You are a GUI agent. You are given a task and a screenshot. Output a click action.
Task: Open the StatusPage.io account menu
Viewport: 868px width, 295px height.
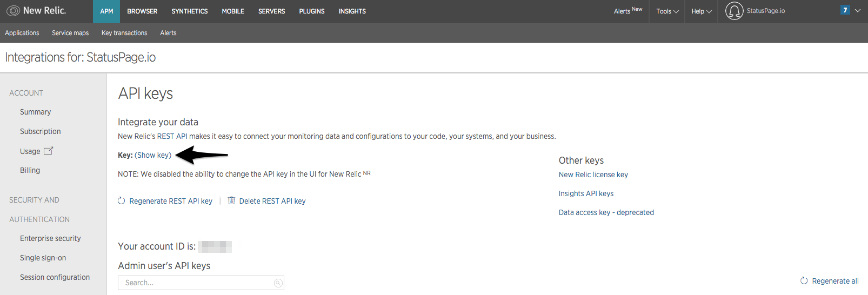(x=766, y=11)
